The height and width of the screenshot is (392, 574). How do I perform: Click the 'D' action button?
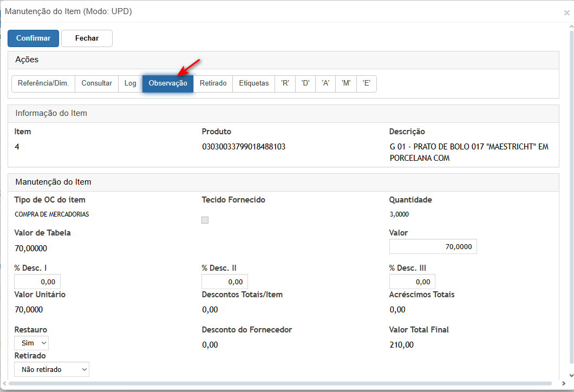tap(305, 83)
